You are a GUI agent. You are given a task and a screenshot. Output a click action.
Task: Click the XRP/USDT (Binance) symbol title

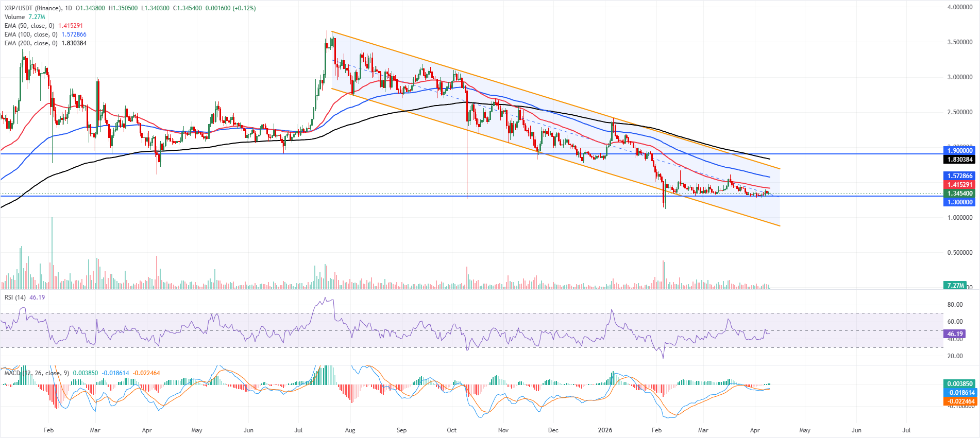pyautogui.click(x=33, y=8)
